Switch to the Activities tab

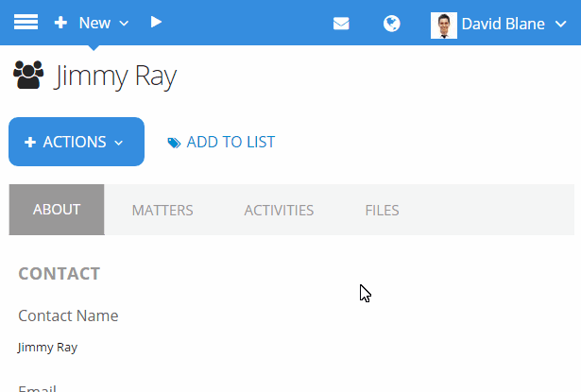[279, 210]
